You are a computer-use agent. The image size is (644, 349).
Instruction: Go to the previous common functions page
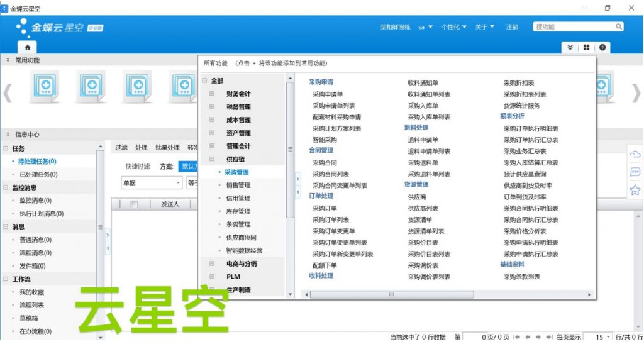click(x=8, y=93)
